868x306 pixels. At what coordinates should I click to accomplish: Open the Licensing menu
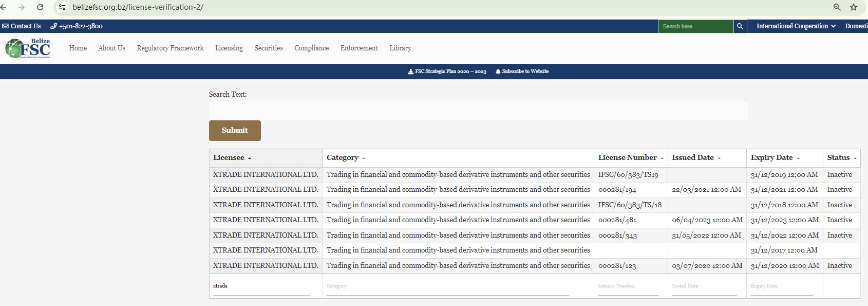pyautogui.click(x=229, y=48)
